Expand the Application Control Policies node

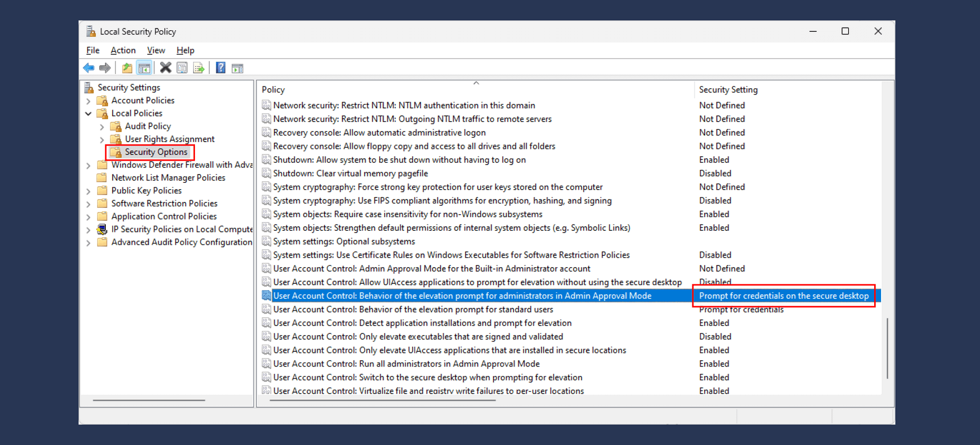(x=88, y=217)
